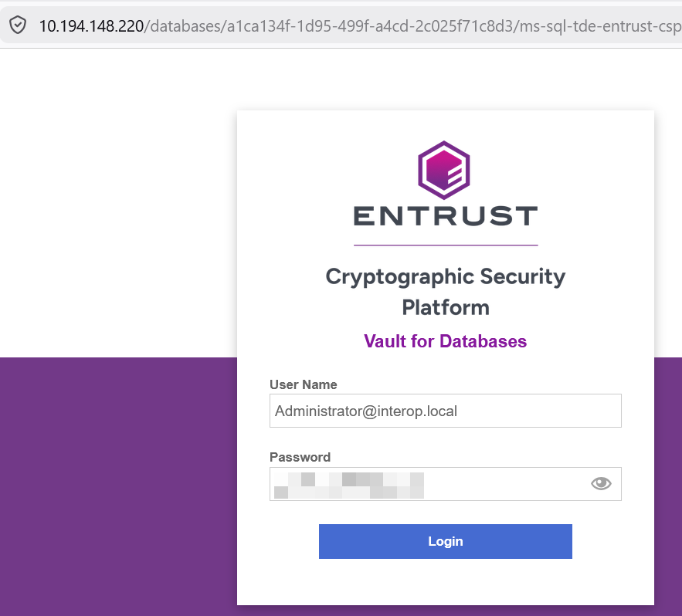Click the Entrust hexagon logo
This screenshot has height=616, width=682.
[445, 171]
